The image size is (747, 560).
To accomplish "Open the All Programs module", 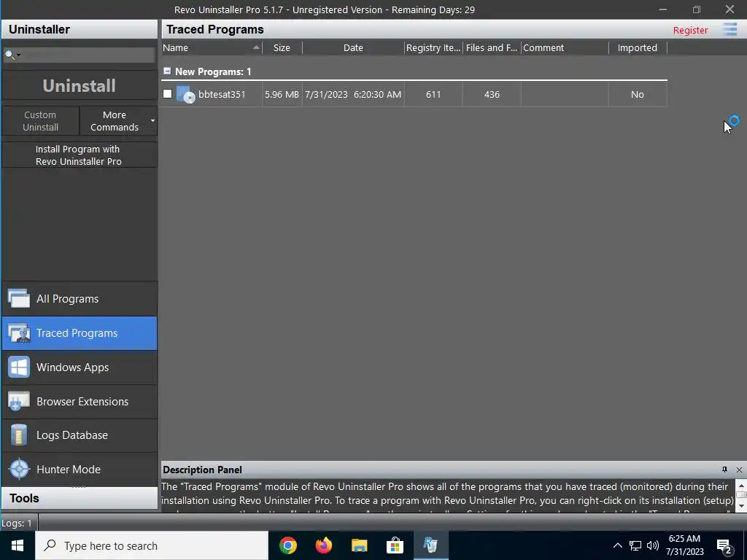I will tap(79, 298).
